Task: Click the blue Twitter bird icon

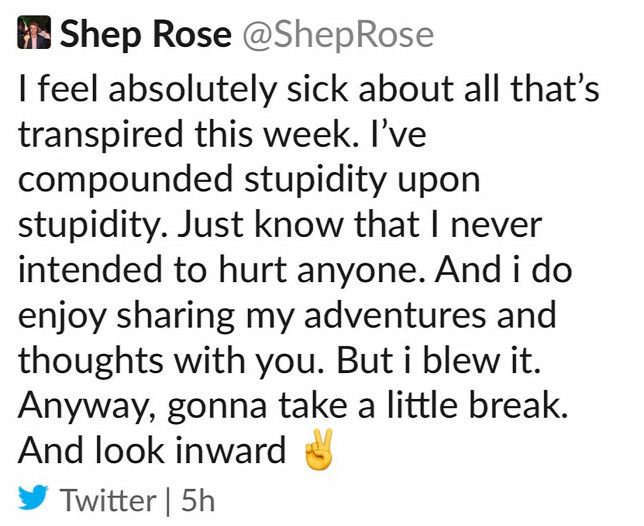Action: pos(33,497)
